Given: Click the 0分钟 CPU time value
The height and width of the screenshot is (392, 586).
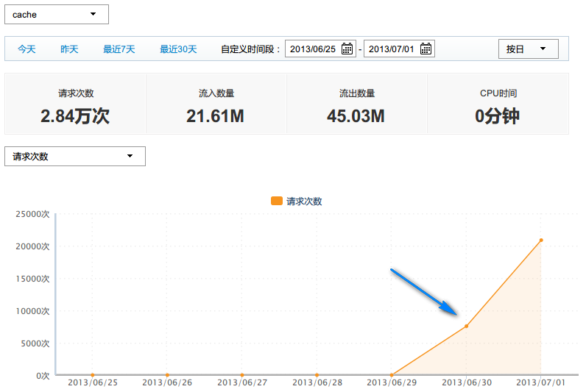Looking at the screenshot, I should [498, 115].
